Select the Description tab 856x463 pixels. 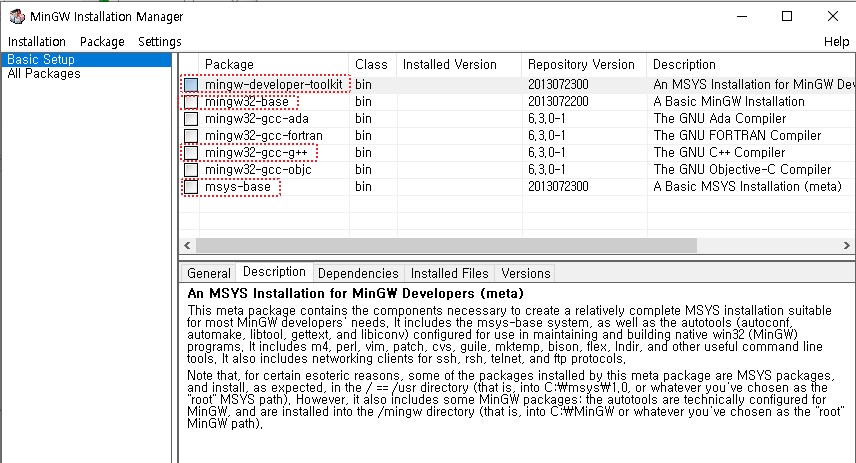point(274,271)
